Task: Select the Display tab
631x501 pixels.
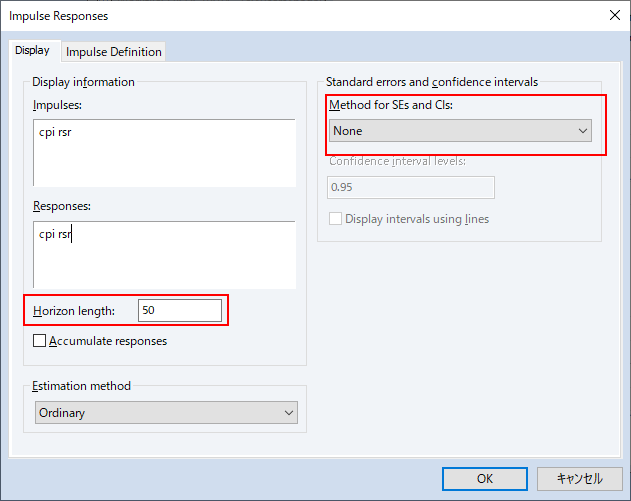Action: (32, 51)
